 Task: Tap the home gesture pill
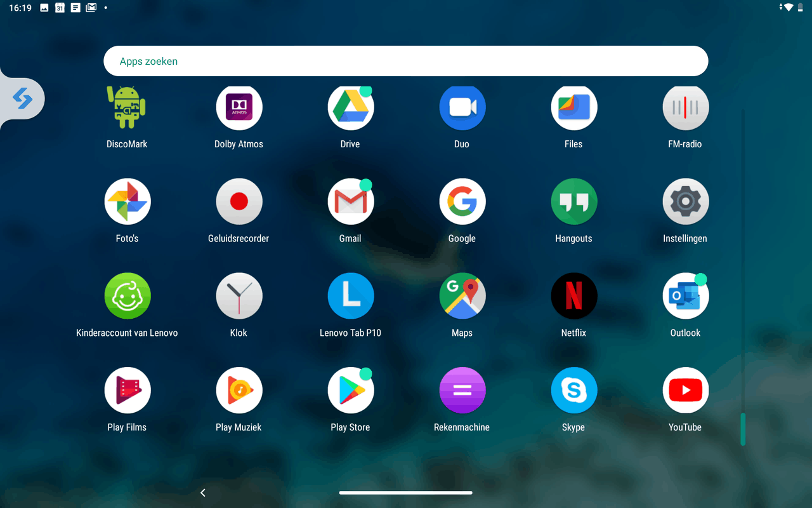406,493
